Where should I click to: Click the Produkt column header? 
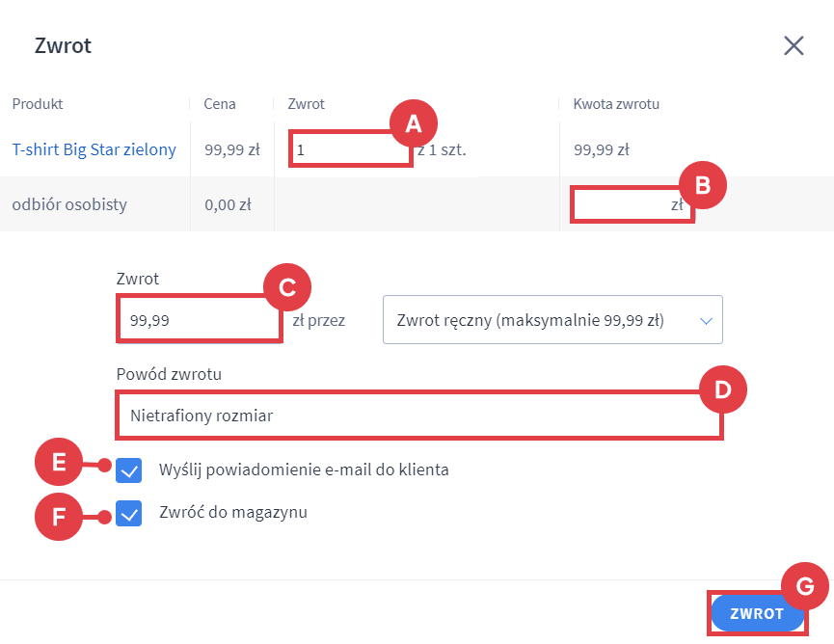tap(38, 104)
